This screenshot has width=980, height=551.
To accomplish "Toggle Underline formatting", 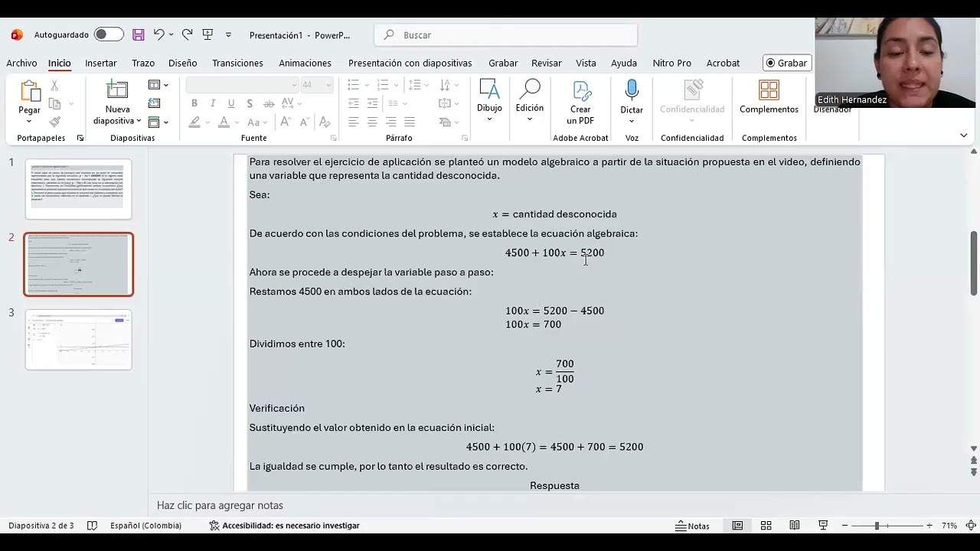I will (231, 103).
